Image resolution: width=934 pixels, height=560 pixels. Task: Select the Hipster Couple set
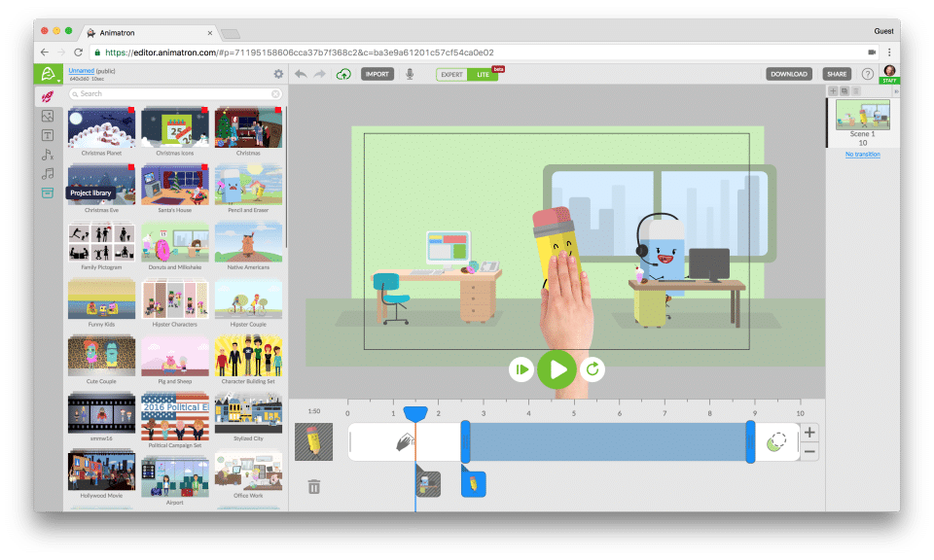(x=248, y=303)
